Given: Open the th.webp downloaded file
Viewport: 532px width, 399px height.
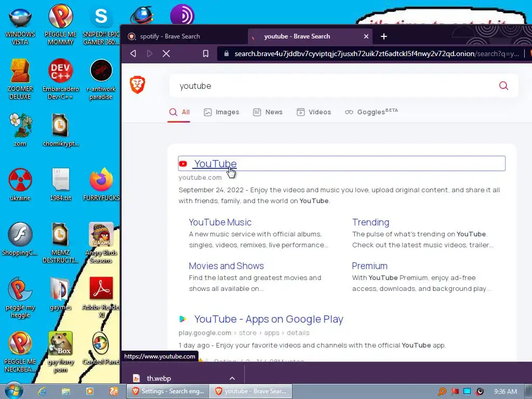Looking at the screenshot, I should pyautogui.click(x=159, y=378).
